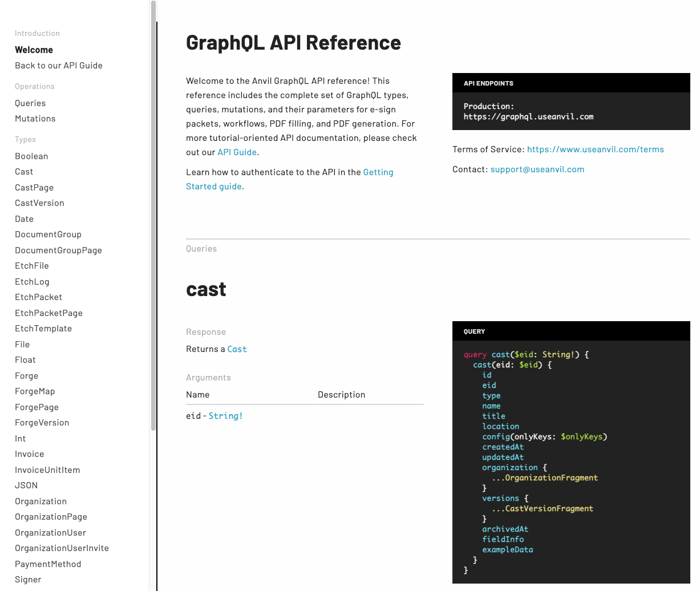Open the PaymentMethod type
Screen dimensions: 700x591
48,564
